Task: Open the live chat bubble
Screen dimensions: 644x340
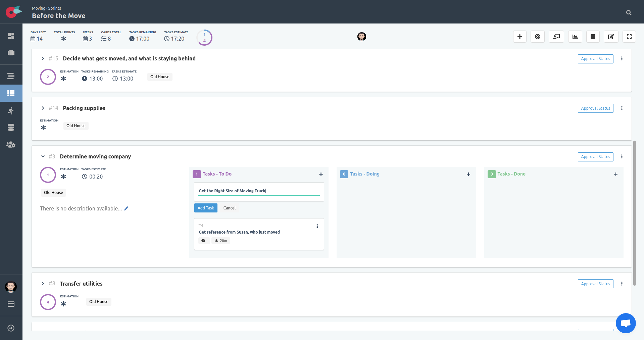Action: tap(626, 323)
